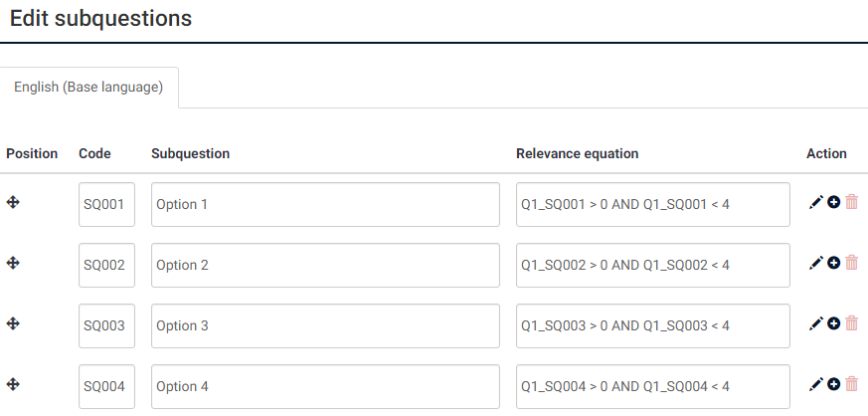This screenshot has height=416, width=868.
Task: Click the trash icon for Option 1
Action: click(x=852, y=202)
